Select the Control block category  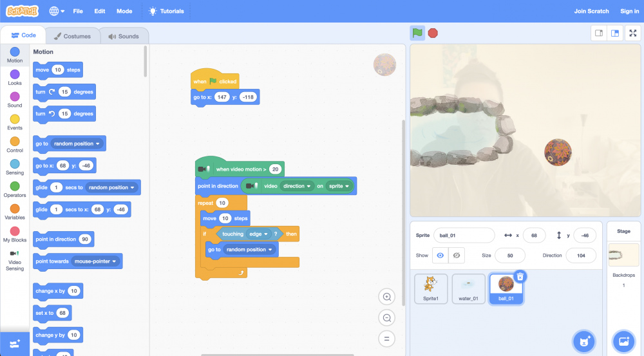(15, 145)
